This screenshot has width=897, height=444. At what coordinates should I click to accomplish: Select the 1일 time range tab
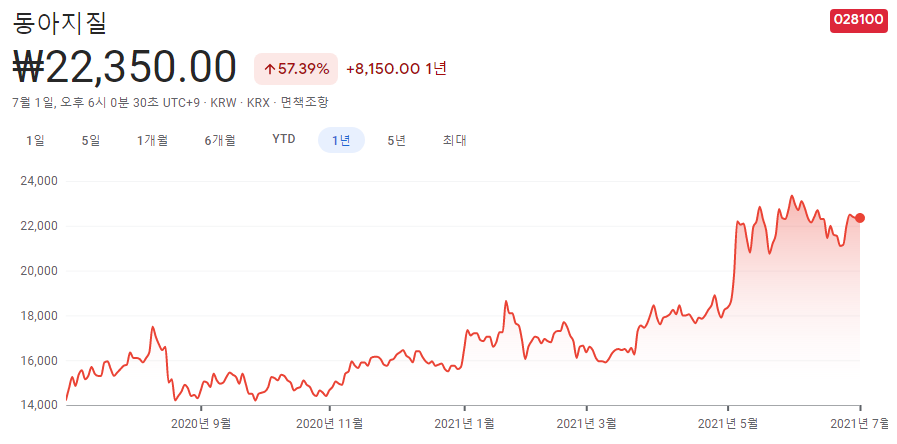coord(35,140)
